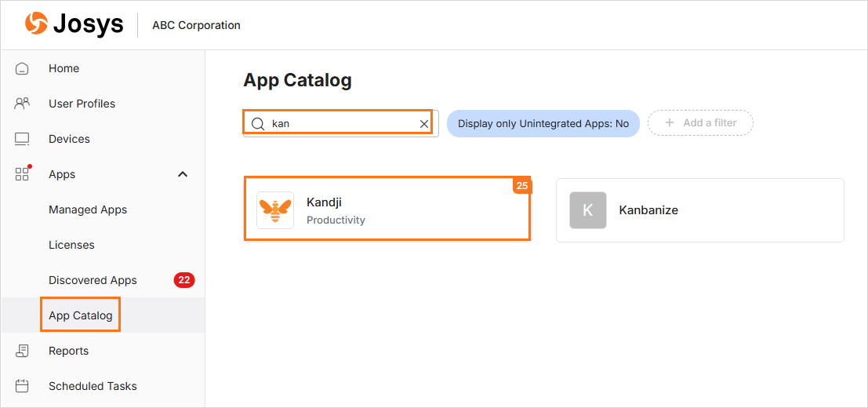Click the Home icon in sidebar

coord(22,68)
